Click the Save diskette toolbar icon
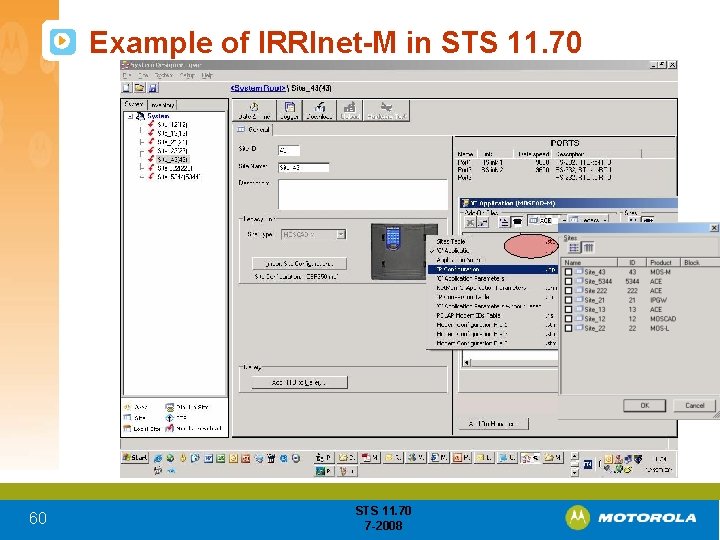 [x=153, y=88]
